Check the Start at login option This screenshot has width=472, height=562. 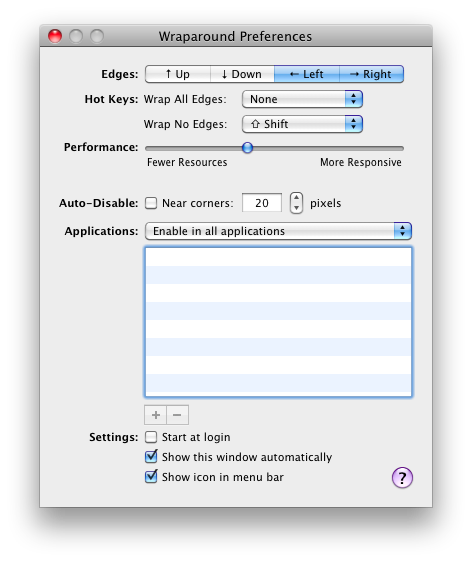coord(151,437)
